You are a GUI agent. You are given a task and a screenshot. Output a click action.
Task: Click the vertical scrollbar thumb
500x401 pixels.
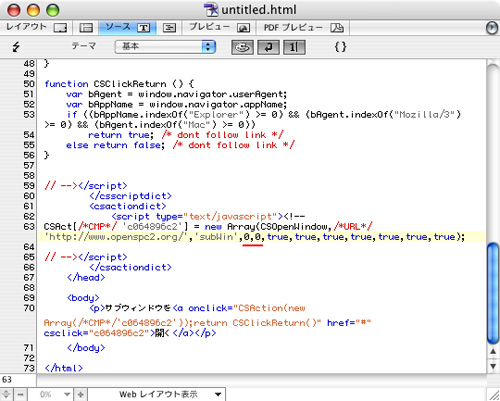[493, 293]
